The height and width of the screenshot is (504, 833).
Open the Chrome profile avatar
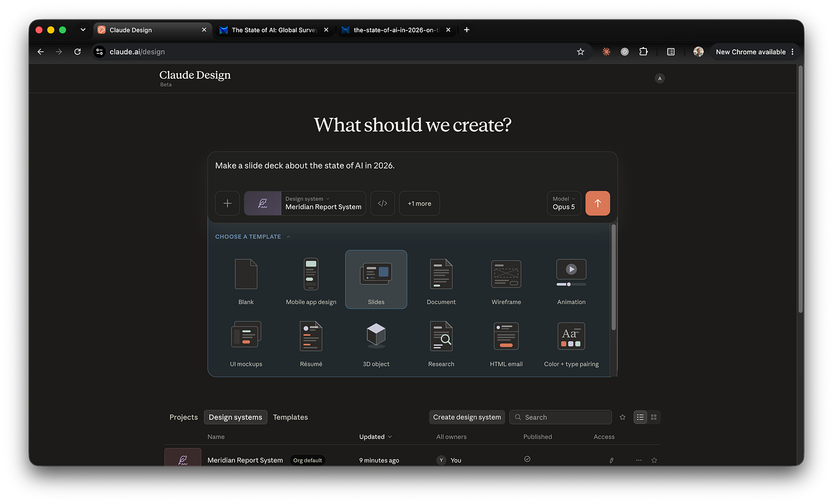(699, 51)
